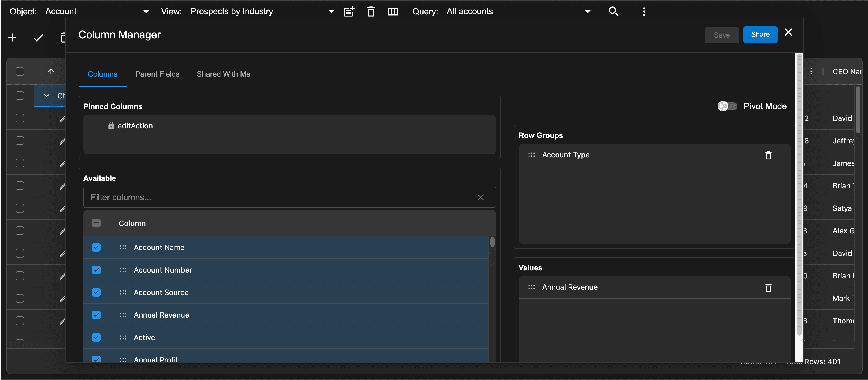Remove Account Type from Row Groups
This screenshot has width=868, height=380.
768,155
